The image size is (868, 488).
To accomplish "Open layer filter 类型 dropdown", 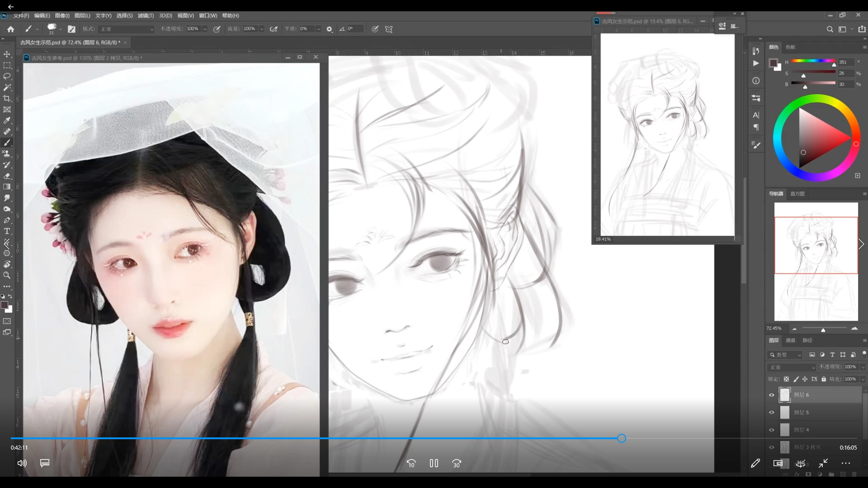I will point(785,355).
